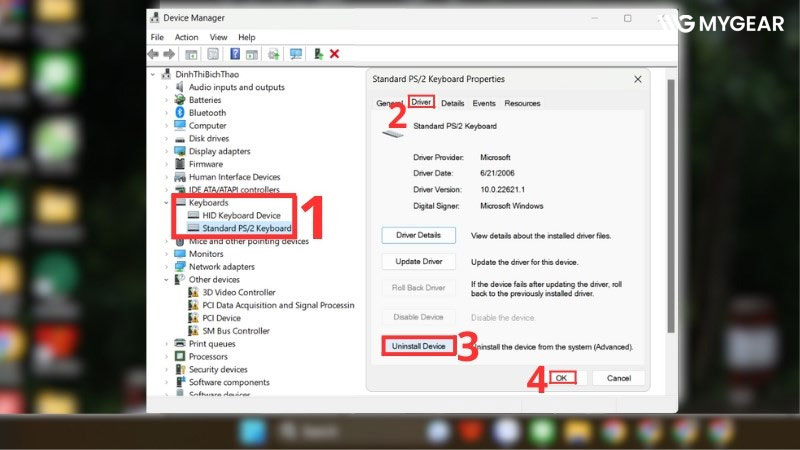Viewport: 800px width, 450px height.
Task: Click the Batteries category icon
Action: click(x=180, y=100)
